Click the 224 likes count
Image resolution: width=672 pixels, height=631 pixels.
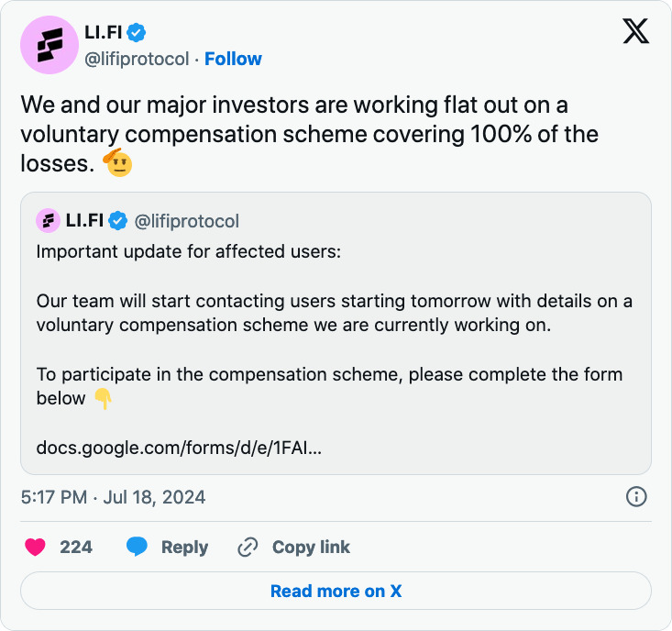(76, 547)
